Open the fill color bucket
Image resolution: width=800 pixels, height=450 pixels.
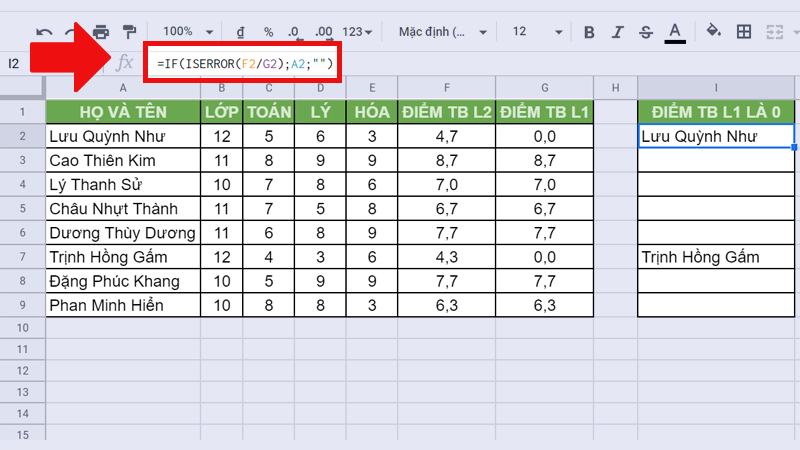pyautogui.click(x=714, y=31)
